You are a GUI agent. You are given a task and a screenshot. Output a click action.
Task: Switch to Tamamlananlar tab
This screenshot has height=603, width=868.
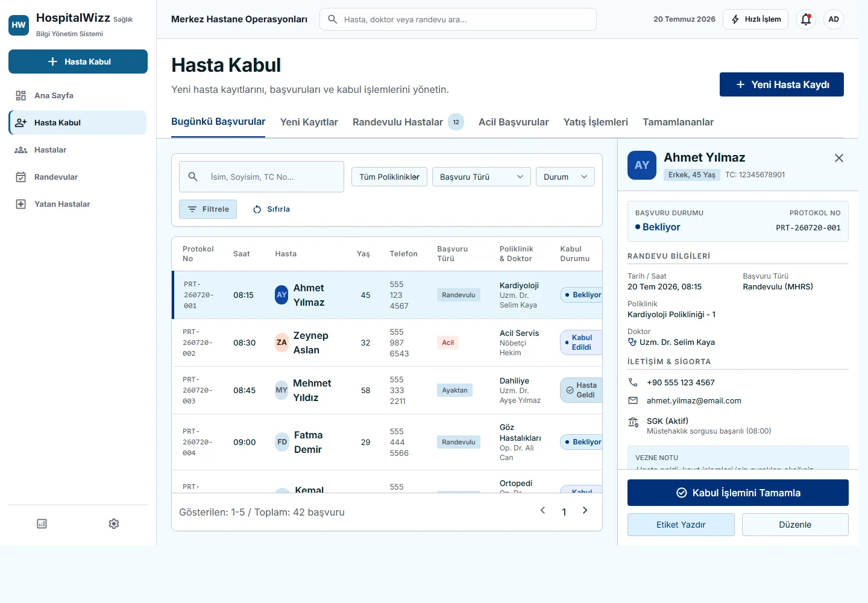point(678,122)
